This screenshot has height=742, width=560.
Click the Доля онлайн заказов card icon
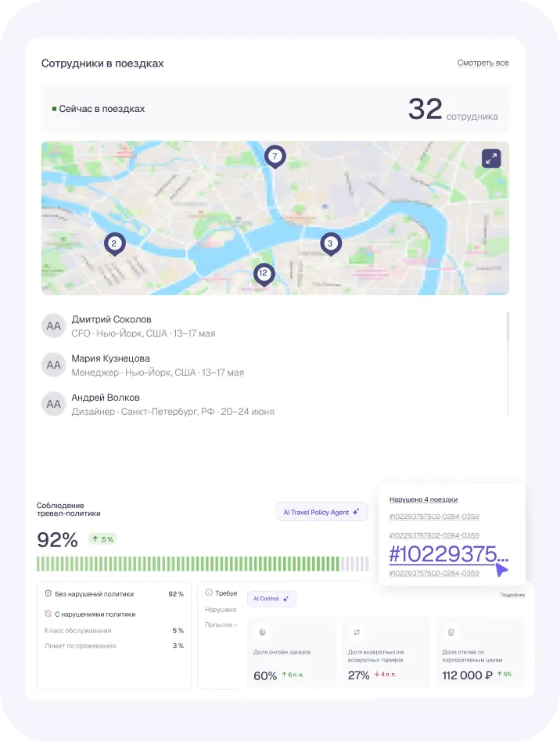(x=263, y=632)
